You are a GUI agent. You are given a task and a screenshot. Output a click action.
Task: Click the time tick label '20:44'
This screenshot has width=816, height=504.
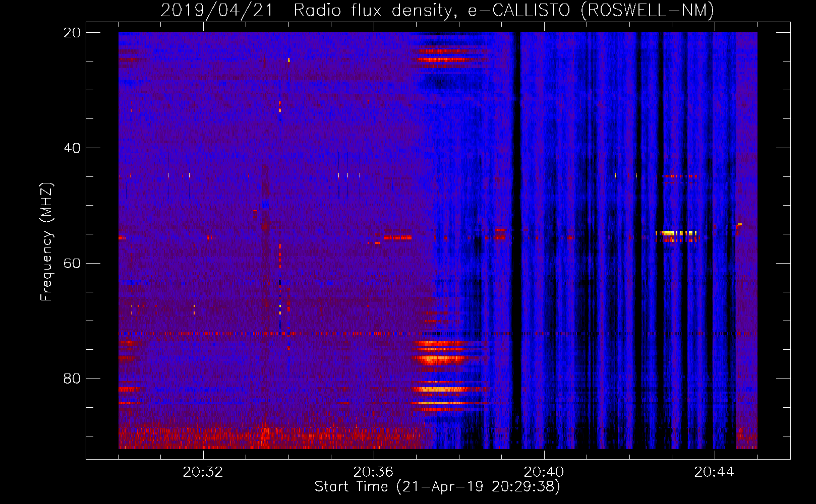(x=714, y=472)
